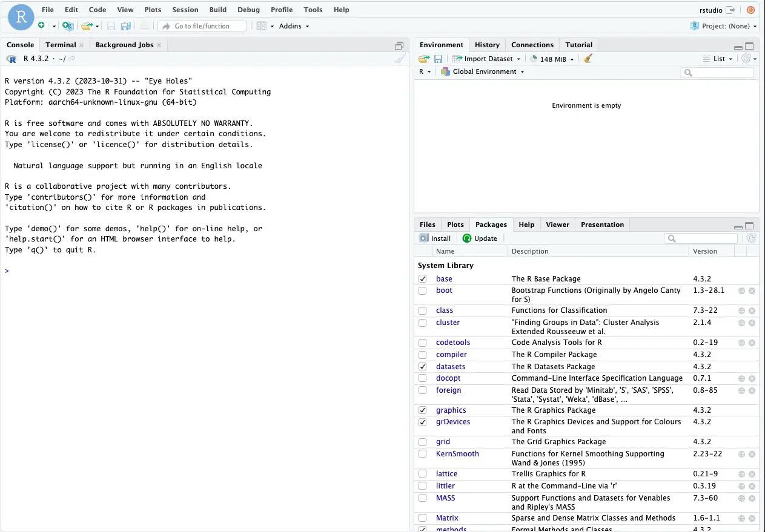The image size is (765, 532).
Task: Click the quit session power icon
Action: (x=750, y=10)
